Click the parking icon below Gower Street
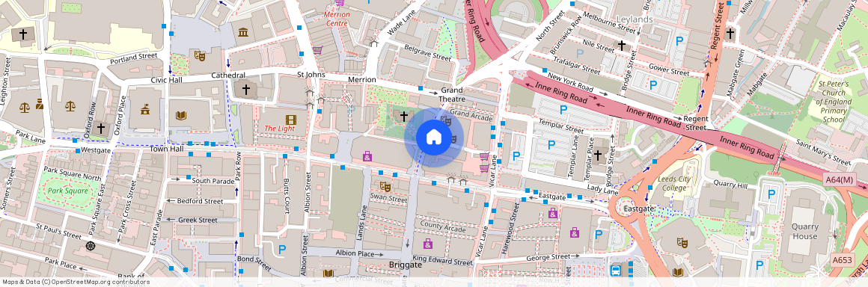Viewport: 868px width, 287px height. click(x=653, y=84)
